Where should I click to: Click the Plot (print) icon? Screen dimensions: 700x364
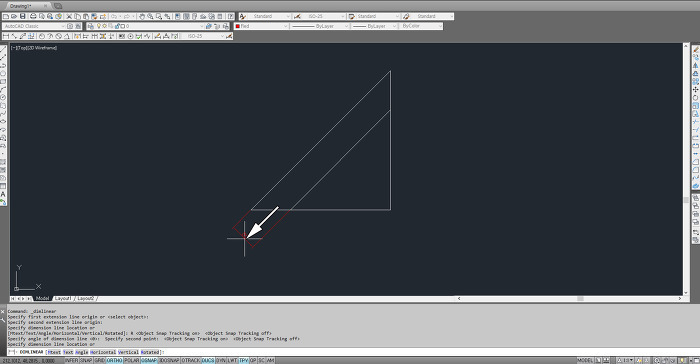[33, 16]
